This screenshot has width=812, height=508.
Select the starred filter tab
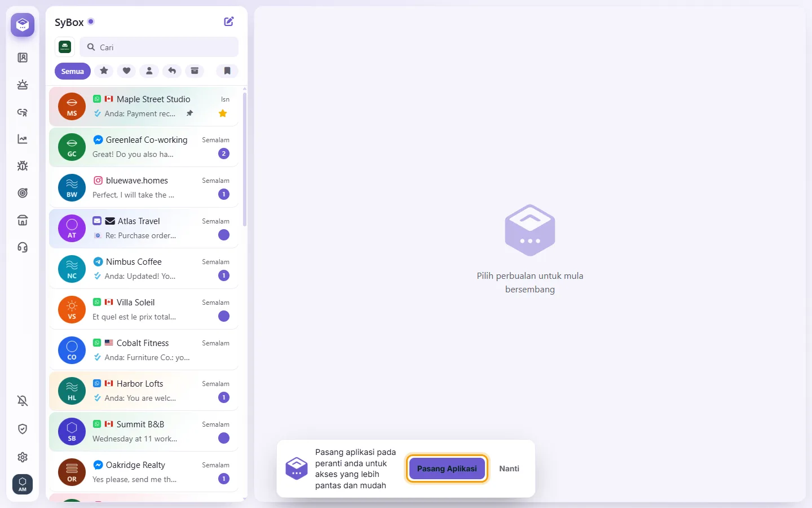pyautogui.click(x=104, y=71)
